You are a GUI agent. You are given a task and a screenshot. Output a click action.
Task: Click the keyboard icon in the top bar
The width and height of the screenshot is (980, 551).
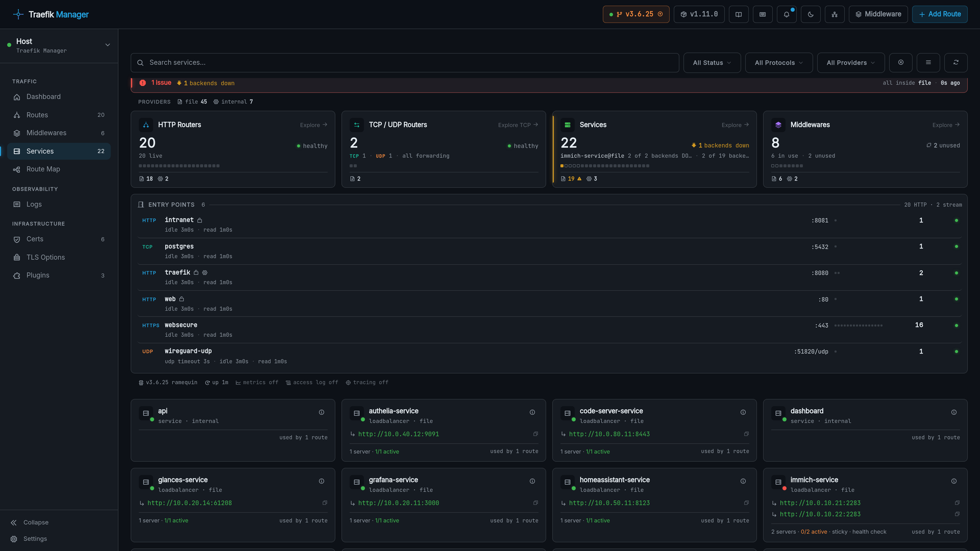tap(763, 14)
